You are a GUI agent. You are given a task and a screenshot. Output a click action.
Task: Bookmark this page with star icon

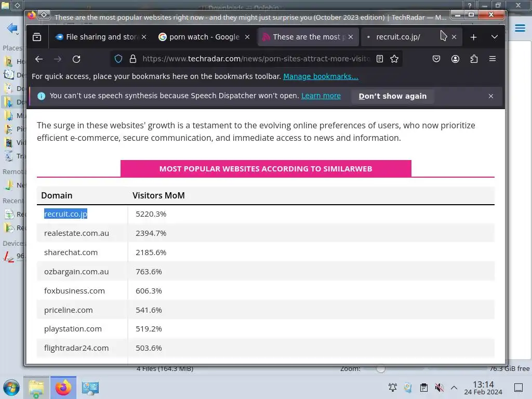[394, 59]
